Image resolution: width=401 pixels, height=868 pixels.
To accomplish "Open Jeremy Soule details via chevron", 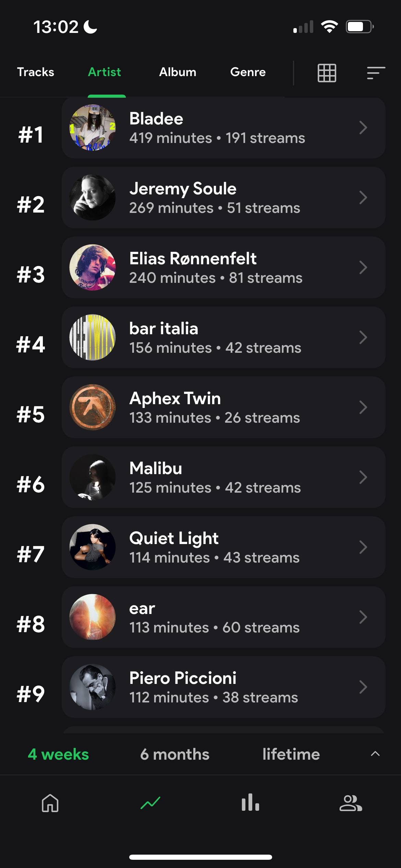I will pos(363,197).
